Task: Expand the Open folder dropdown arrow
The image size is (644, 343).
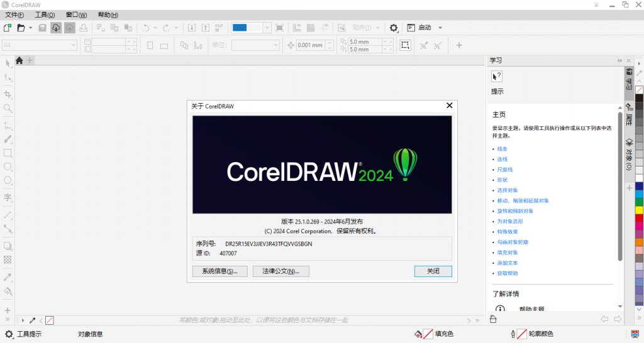Action: 30,28
